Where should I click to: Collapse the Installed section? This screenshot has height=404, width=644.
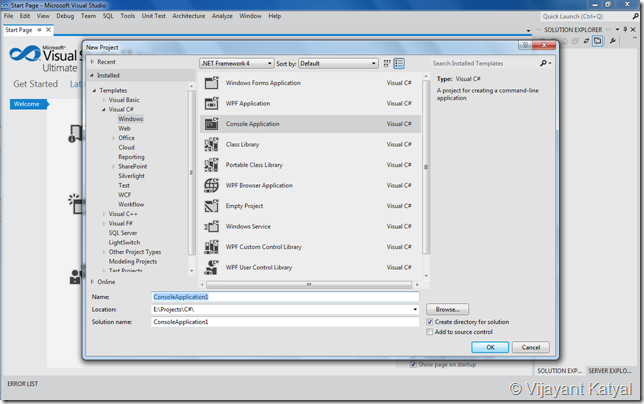[92, 75]
